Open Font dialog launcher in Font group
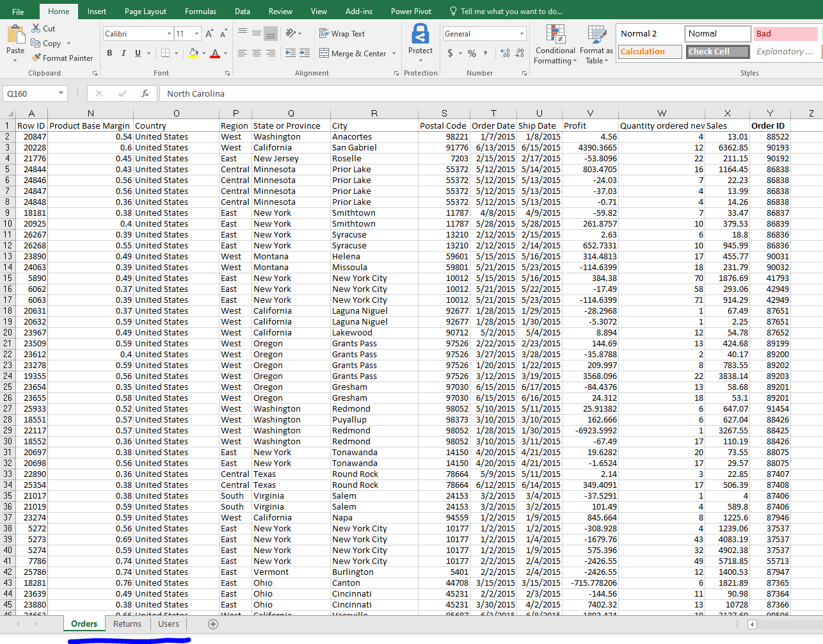This screenshot has height=644, width=823. [228, 74]
